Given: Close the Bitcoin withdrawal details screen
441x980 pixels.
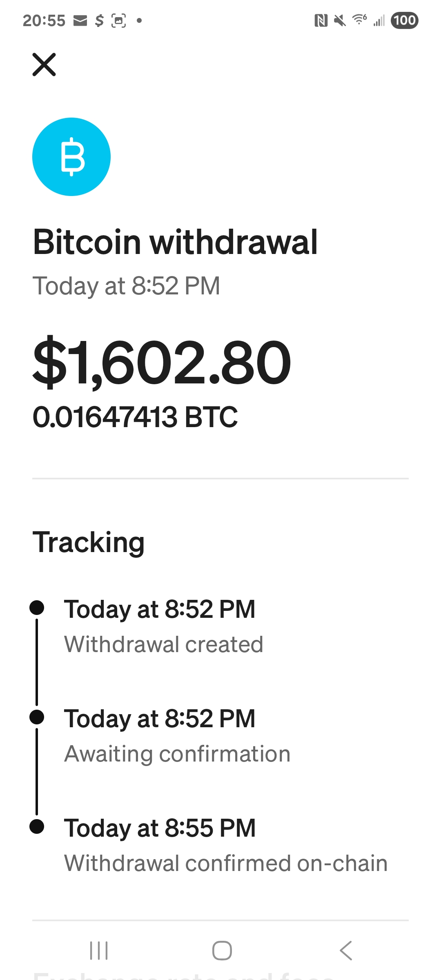Looking at the screenshot, I should 44,65.
